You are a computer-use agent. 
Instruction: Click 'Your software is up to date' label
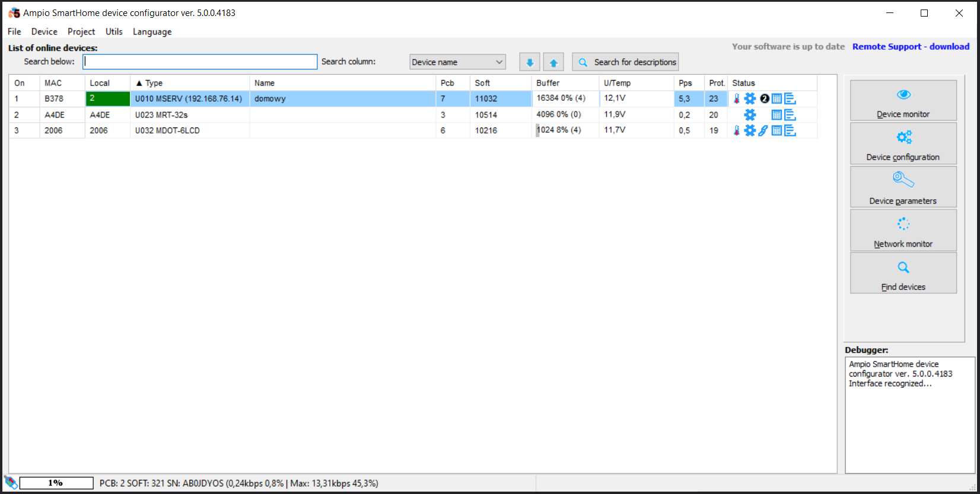click(x=788, y=47)
